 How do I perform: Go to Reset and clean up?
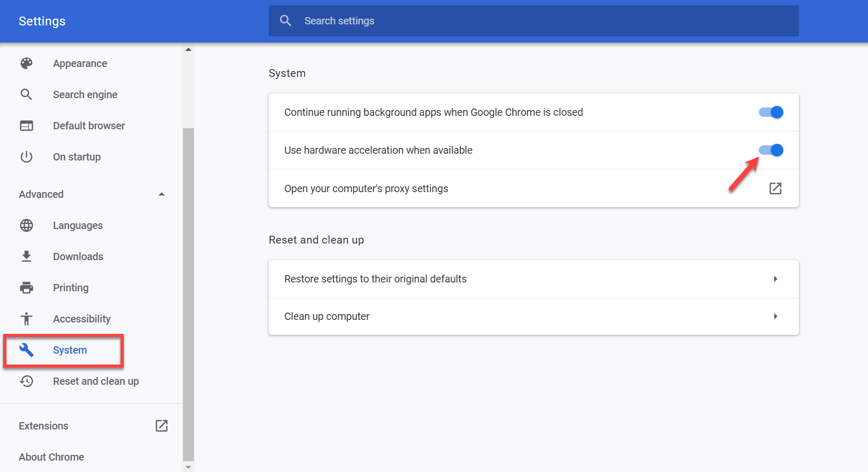[96, 381]
